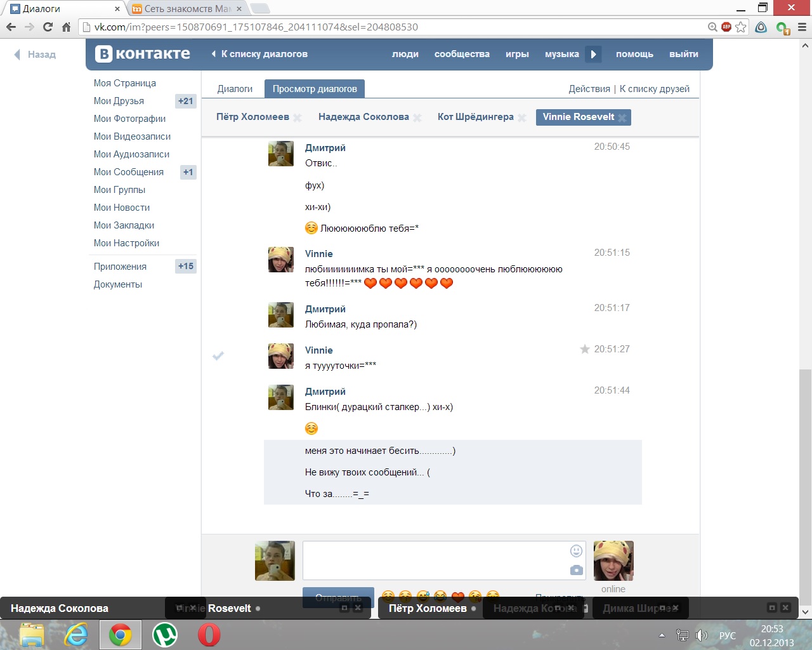The height and width of the screenshot is (650, 812).
Task: Open Документы in sidebar
Action: (118, 284)
